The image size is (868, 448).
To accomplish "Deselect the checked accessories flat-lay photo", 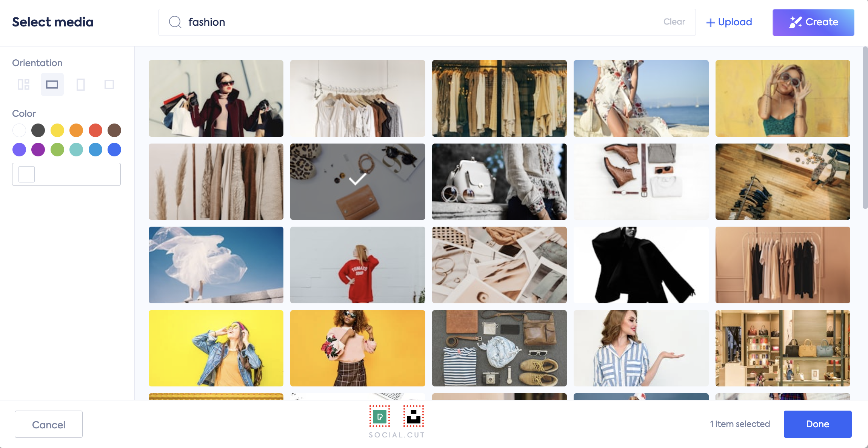I will (358, 182).
